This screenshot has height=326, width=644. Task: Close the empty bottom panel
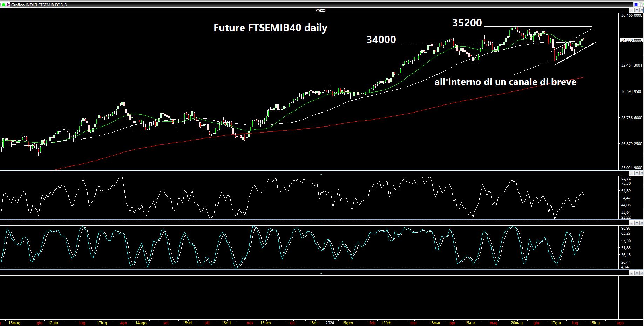point(641,273)
